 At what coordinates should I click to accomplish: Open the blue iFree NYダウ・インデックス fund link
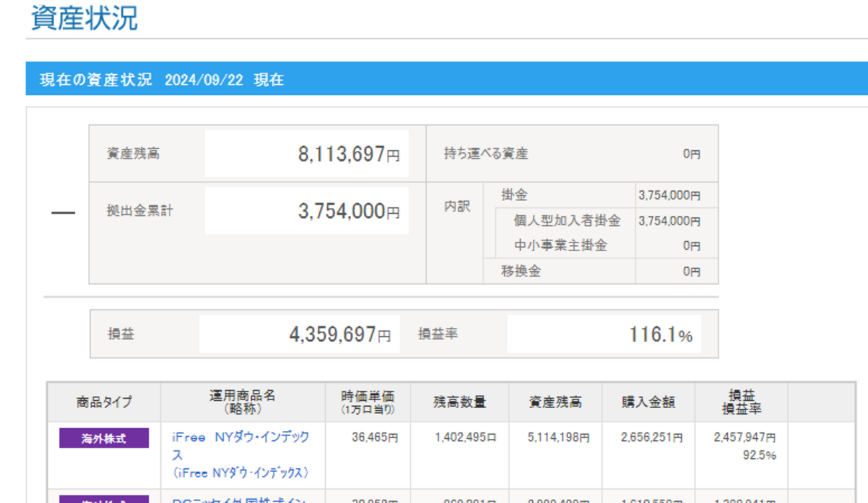click(240, 446)
